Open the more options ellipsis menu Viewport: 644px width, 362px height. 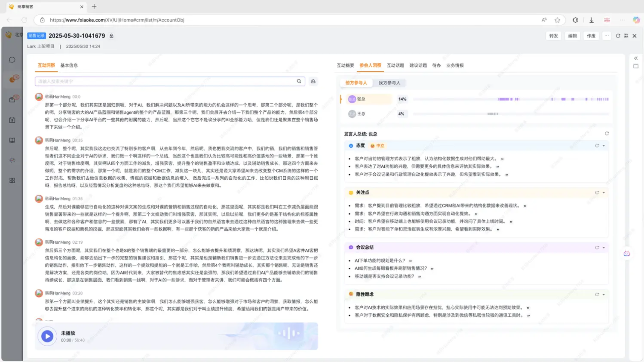point(607,36)
